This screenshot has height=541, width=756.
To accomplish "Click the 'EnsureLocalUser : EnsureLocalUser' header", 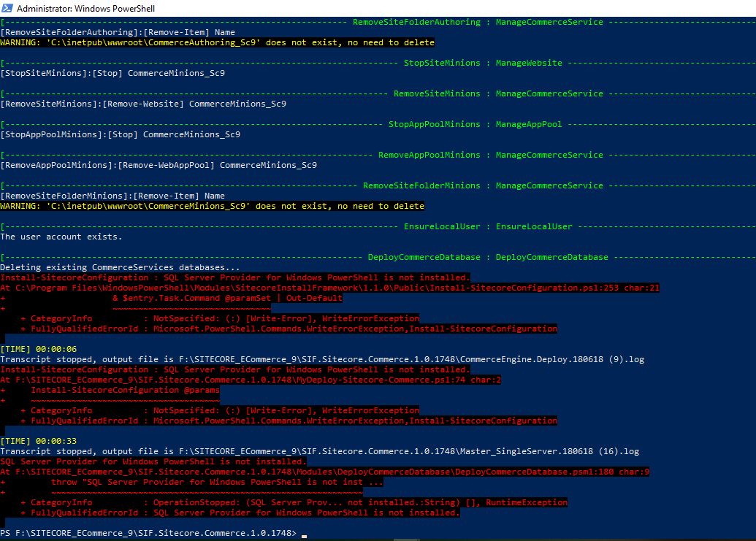I will click(x=488, y=226).
